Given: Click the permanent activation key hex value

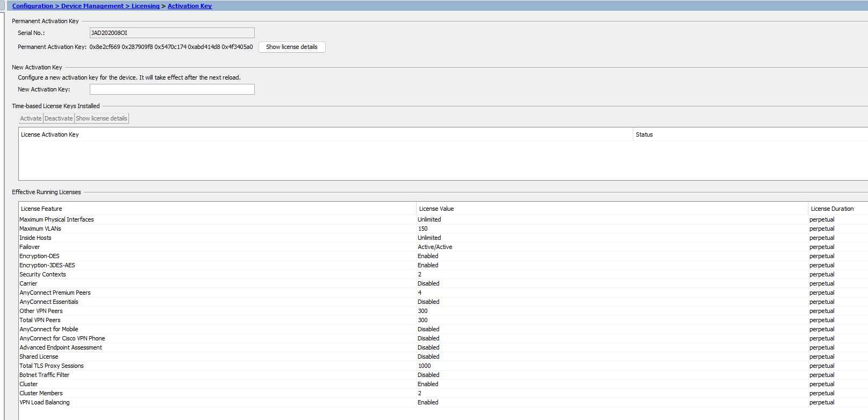Looking at the screenshot, I should 171,47.
